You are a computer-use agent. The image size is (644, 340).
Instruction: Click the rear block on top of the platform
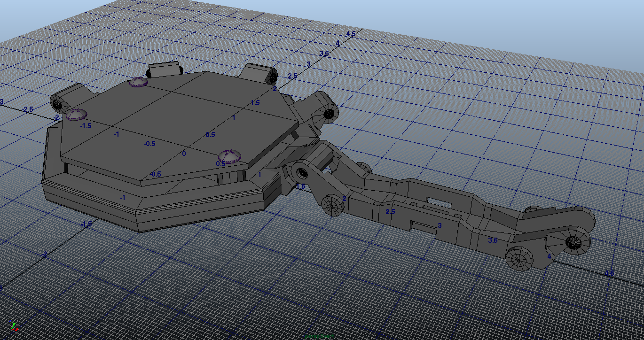click(164, 70)
